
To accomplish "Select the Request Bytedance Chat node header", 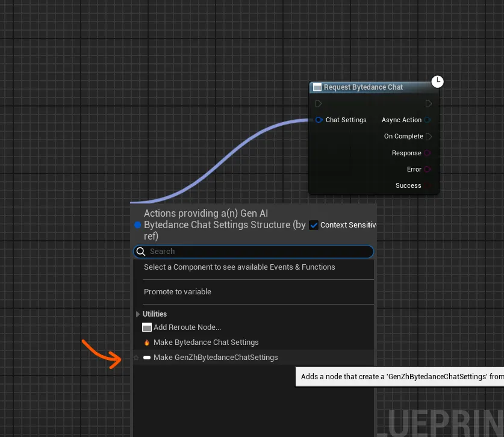I will tap(374, 87).
